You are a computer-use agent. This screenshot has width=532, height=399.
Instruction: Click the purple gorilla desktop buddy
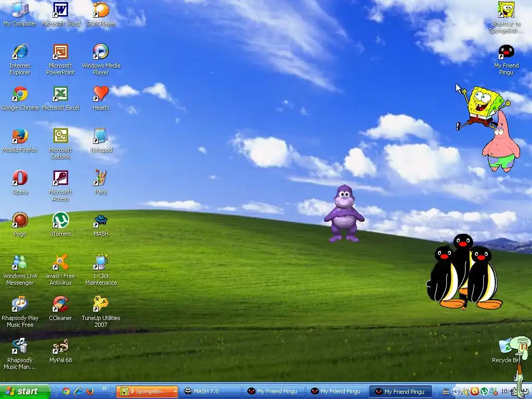344,214
